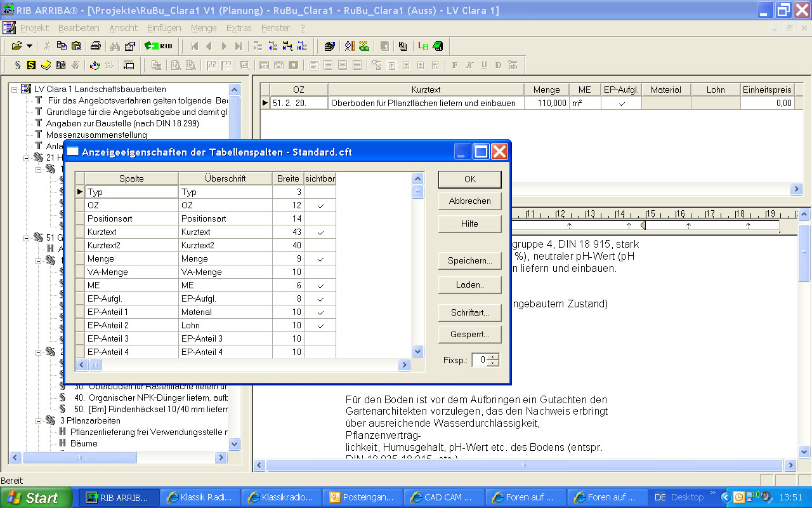Increase the Fixsp. stepper value

click(x=493, y=356)
